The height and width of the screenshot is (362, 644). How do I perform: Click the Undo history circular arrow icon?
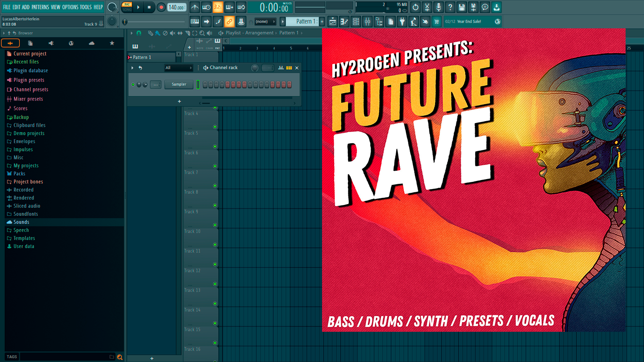pos(415,8)
